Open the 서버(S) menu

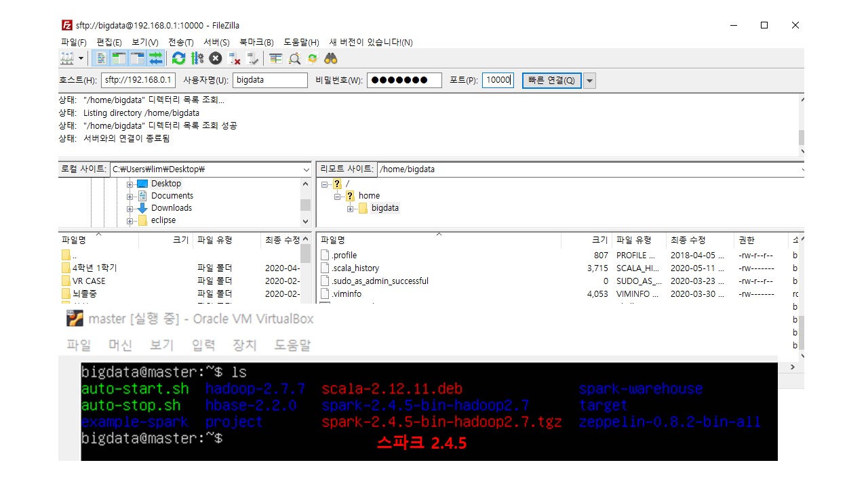(216, 43)
